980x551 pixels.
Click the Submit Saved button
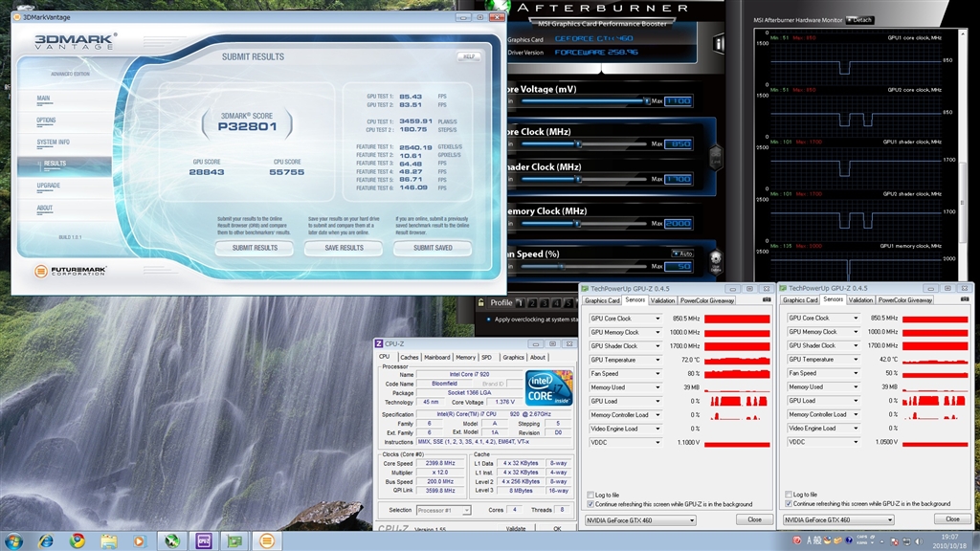point(433,248)
